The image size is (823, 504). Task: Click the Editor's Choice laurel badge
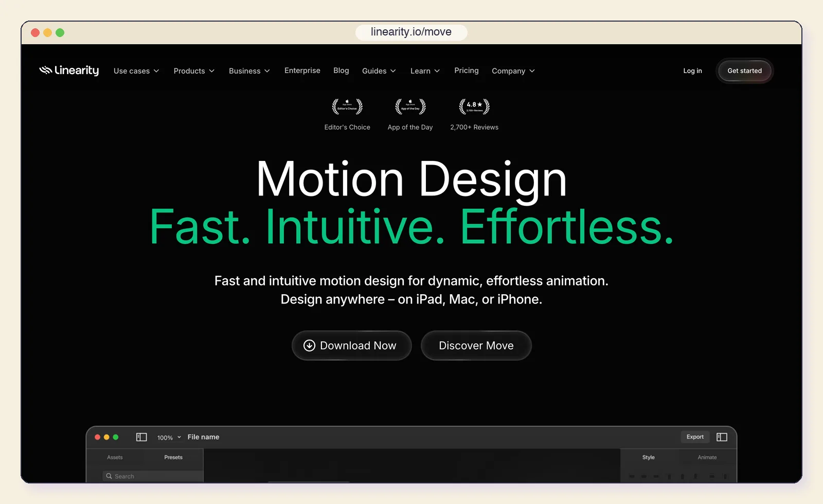[x=347, y=106]
